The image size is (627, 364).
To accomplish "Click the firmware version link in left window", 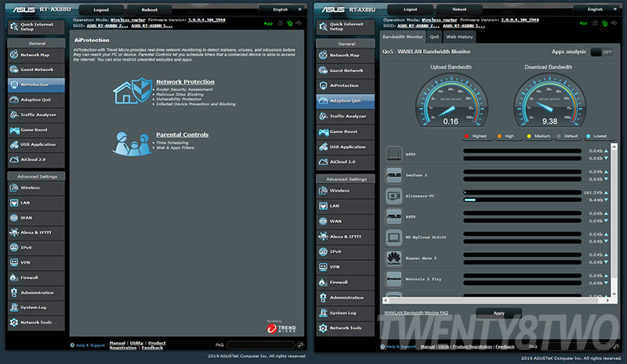I will 207,20.
